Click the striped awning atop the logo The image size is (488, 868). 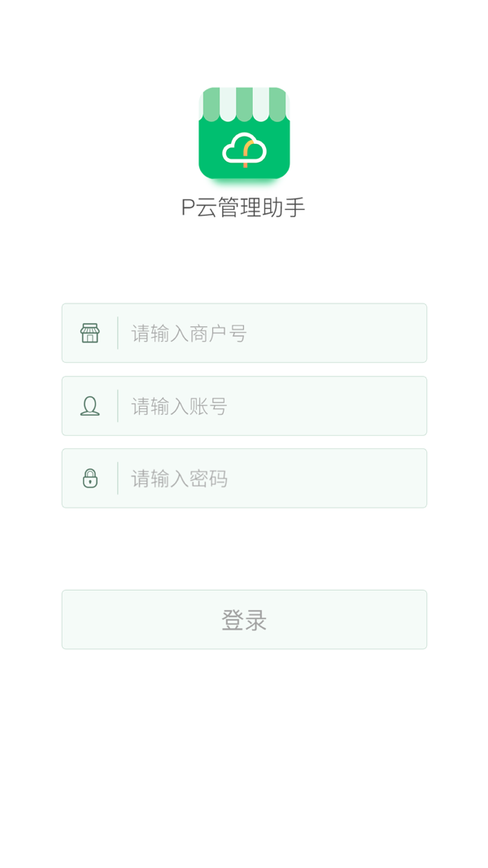(x=244, y=104)
